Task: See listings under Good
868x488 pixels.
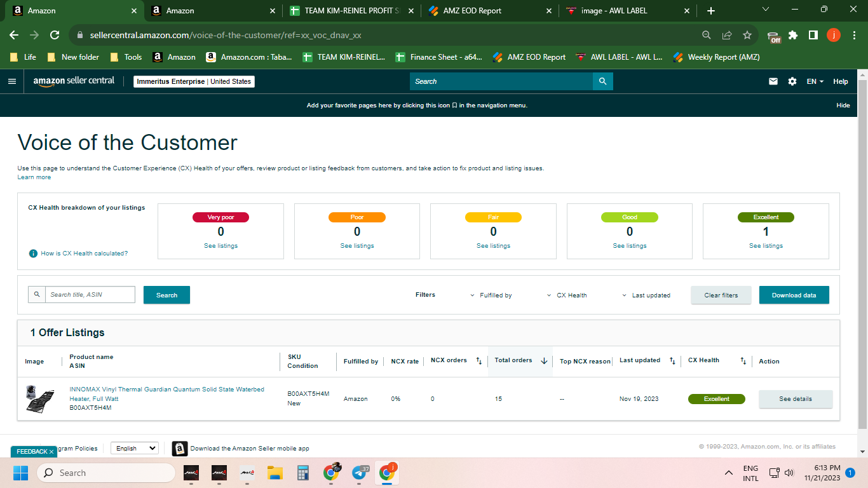Action: click(x=630, y=246)
